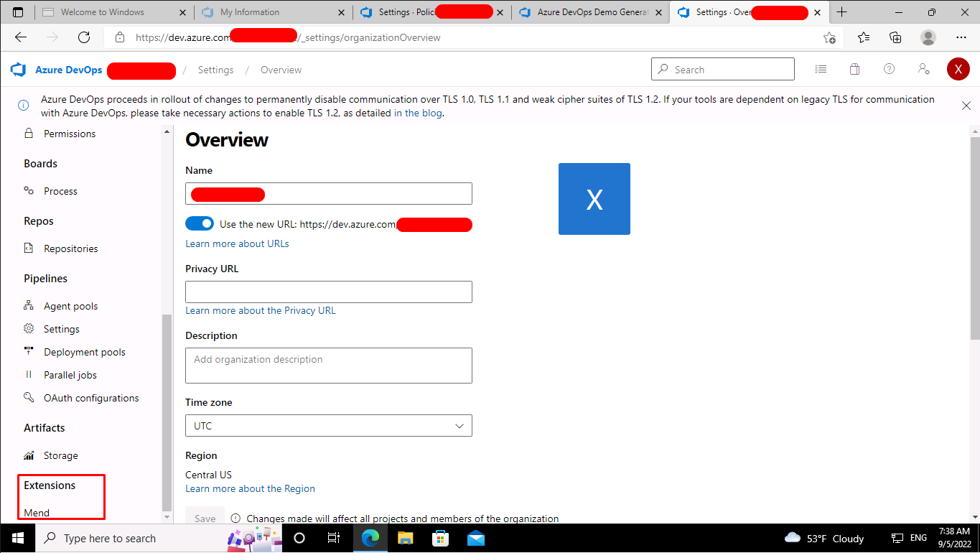This screenshot has width=980, height=553.
Task: Select OAuth configurations key icon
Action: [x=29, y=397]
